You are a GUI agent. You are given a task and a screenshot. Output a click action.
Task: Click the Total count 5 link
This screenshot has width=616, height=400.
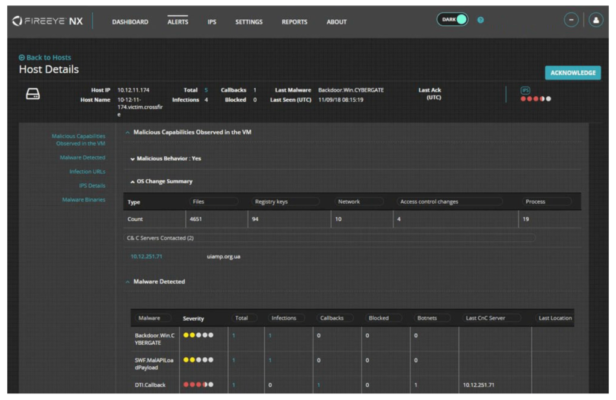tap(206, 90)
